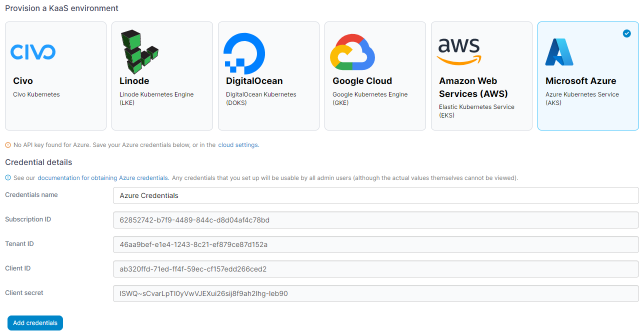Focus the Credentials name input field
The width and height of the screenshot is (644, 335).
pyautogui.click(x=376, y=195)
